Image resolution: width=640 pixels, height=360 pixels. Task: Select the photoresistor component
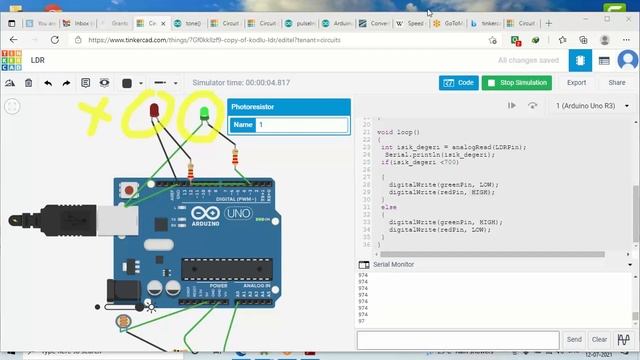click(123, 322)
